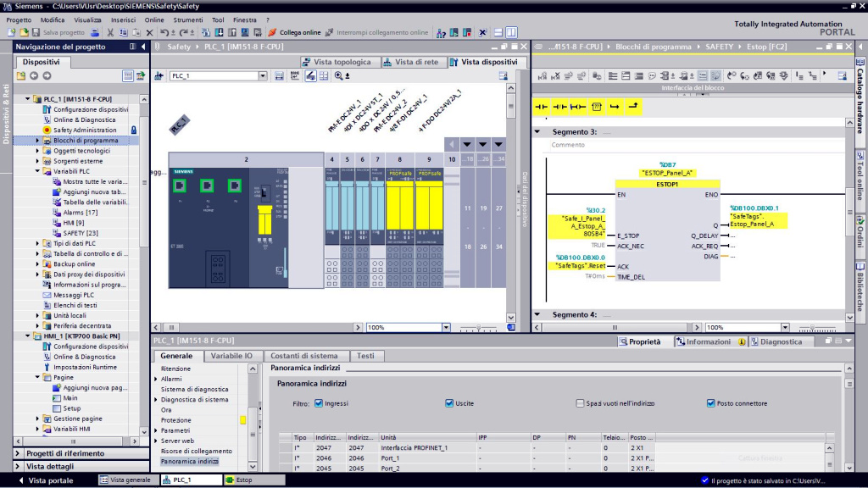Expand Segmento 4 in the block editor
The height and width of the screenshot is (488, 868).
coord(537,314)
